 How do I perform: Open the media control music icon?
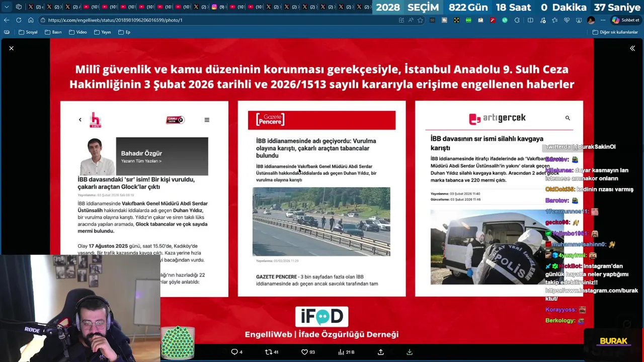click(542, 20)
